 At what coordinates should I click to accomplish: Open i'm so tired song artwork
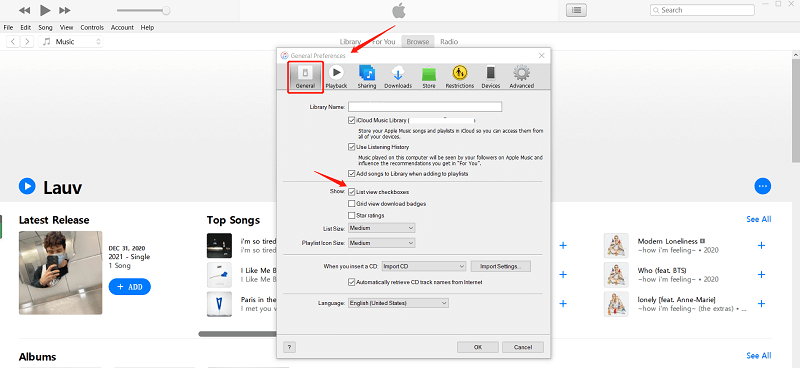219,246
